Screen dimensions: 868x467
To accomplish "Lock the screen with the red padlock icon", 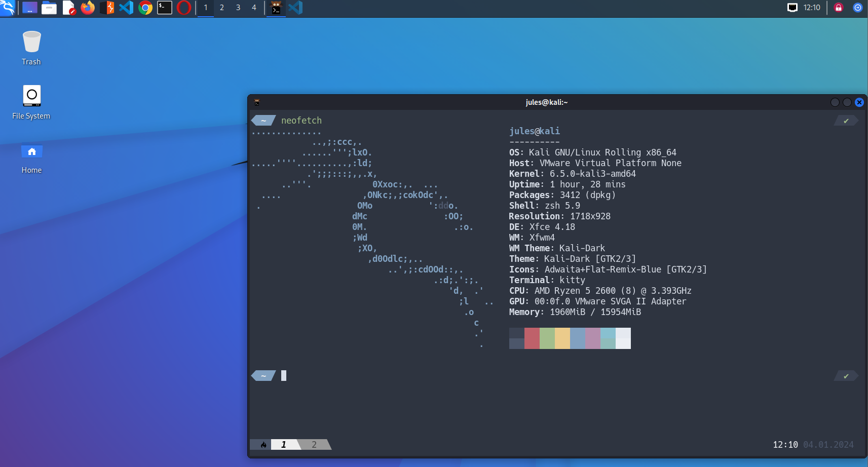I will (x=839, y=8).
